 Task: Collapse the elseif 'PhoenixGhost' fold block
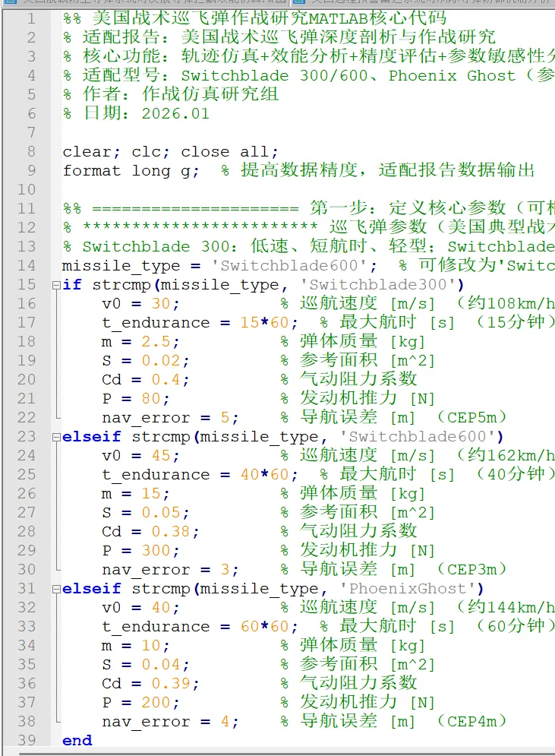(56, 589)
